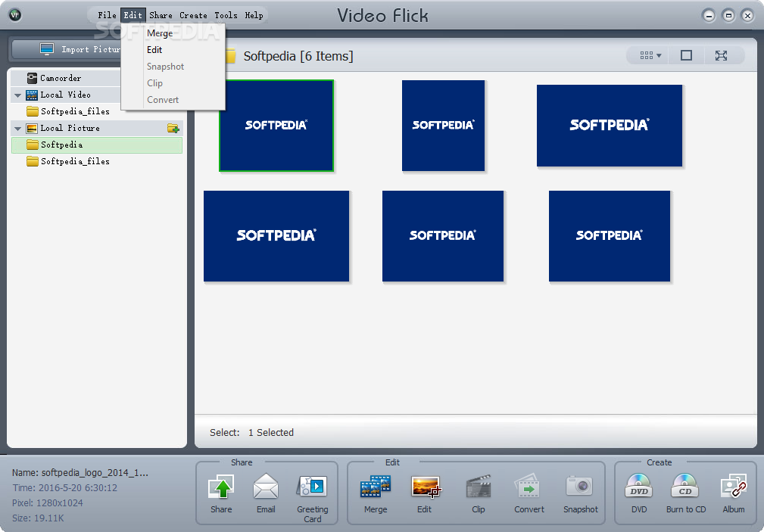Launch the Greeting Card tool

pos(312,487)
